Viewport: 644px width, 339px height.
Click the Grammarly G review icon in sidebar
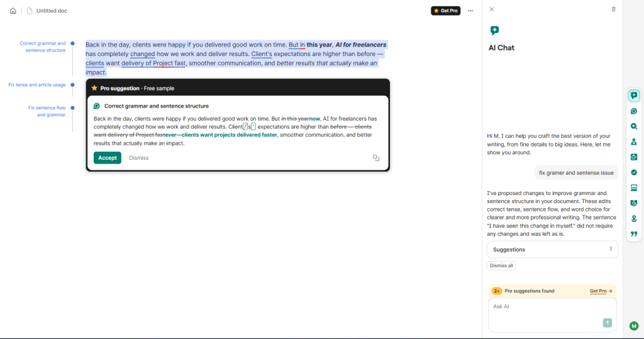point(634,111)
